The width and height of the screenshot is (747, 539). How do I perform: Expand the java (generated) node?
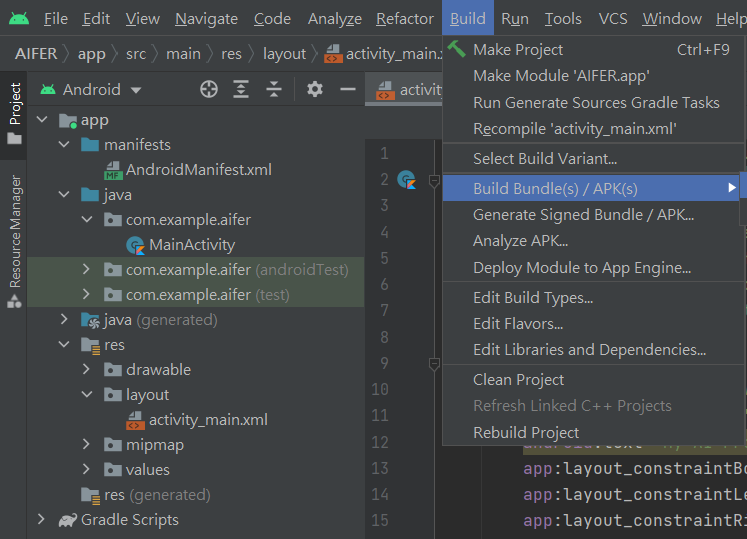point(64,319)
